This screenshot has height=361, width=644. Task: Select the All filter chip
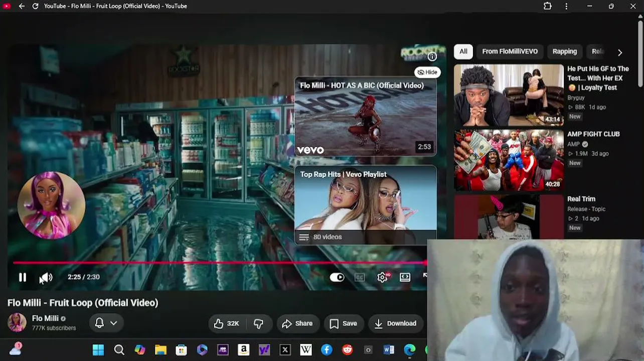click(463, 52)
